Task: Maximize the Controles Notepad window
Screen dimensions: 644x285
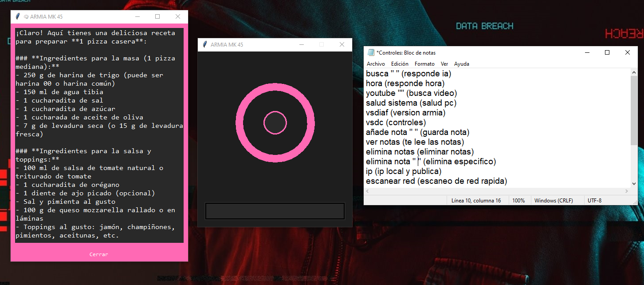Action: [607, 52]
